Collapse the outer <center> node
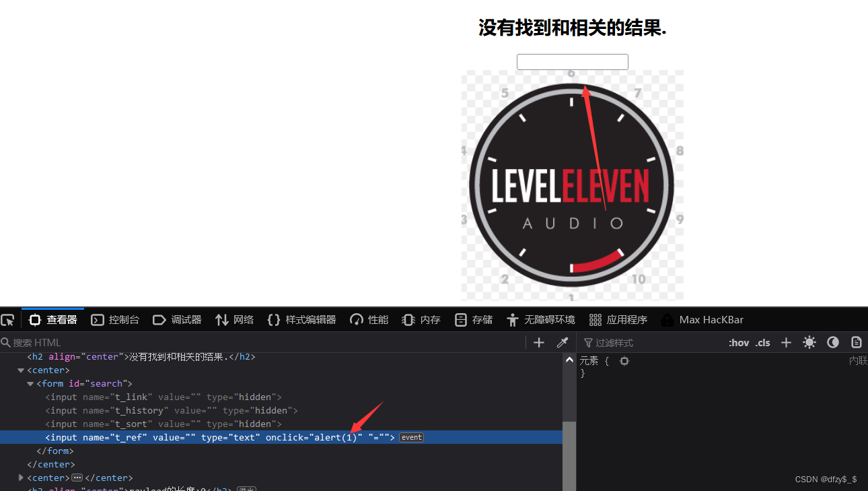Screen dimensions: 868x491 21,370
